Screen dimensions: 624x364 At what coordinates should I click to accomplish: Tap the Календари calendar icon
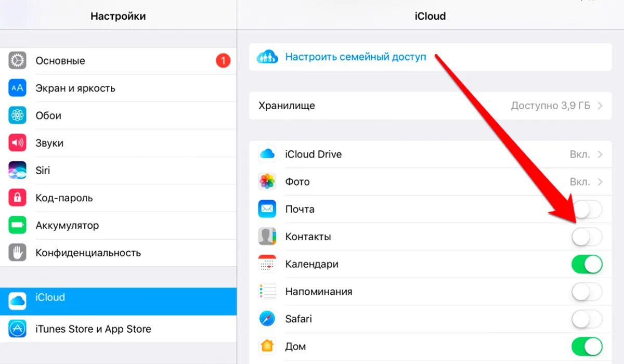[x=267, y=264]
